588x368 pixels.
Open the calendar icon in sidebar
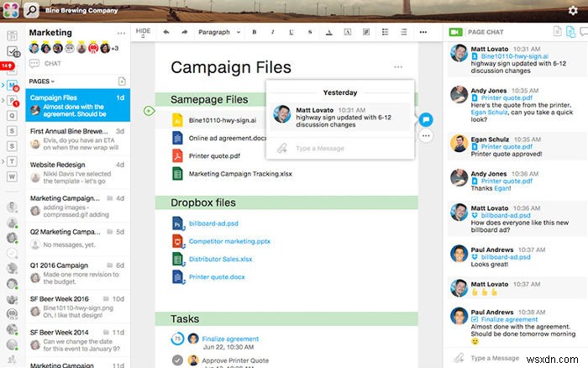tap(12, 36)
